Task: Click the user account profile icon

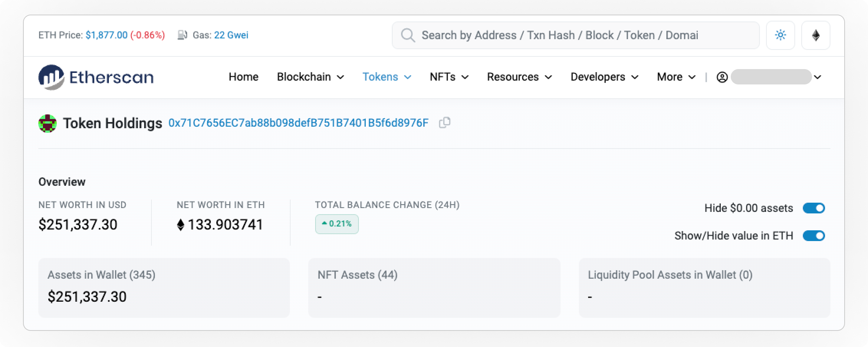Action: [x=722, y=77]
